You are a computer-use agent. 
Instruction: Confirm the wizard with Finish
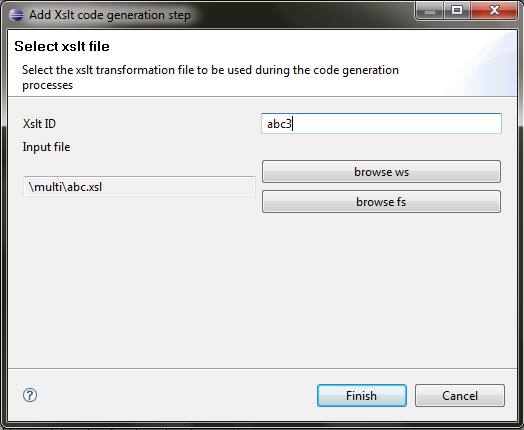[362, 396]
